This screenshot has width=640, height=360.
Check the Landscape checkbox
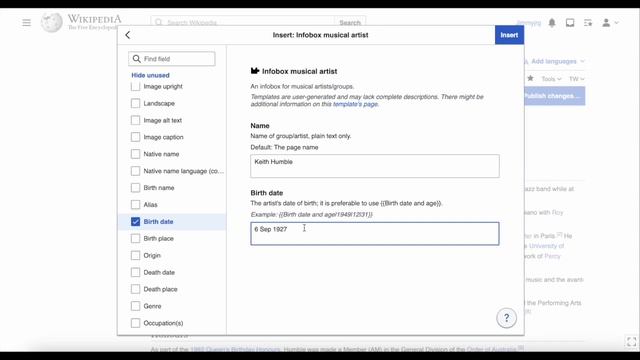pos(136,103)
